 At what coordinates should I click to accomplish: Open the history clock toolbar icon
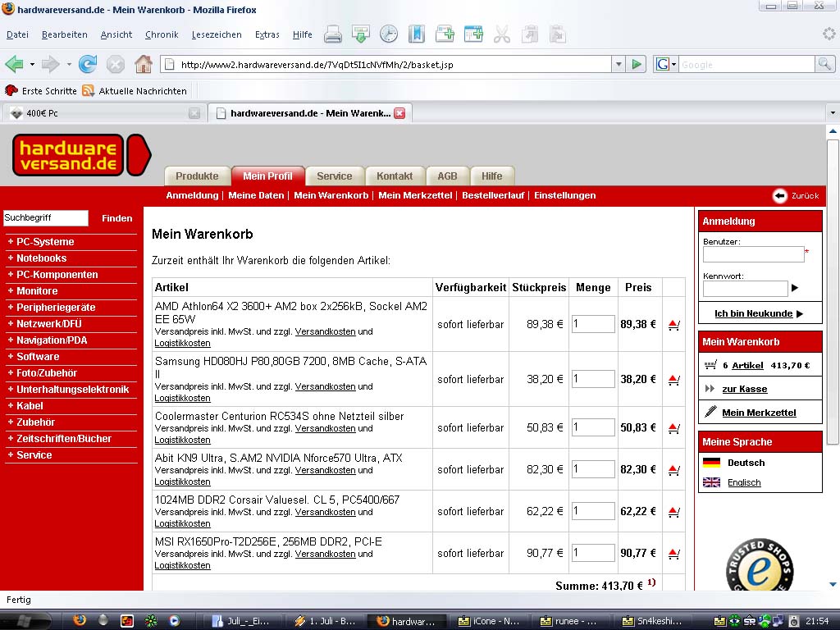pos(388,34)
